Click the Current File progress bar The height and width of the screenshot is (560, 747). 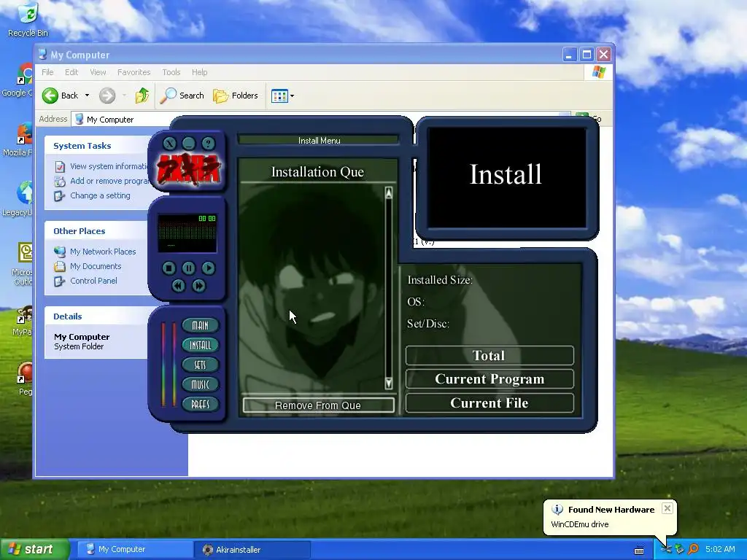coord(489,402)
